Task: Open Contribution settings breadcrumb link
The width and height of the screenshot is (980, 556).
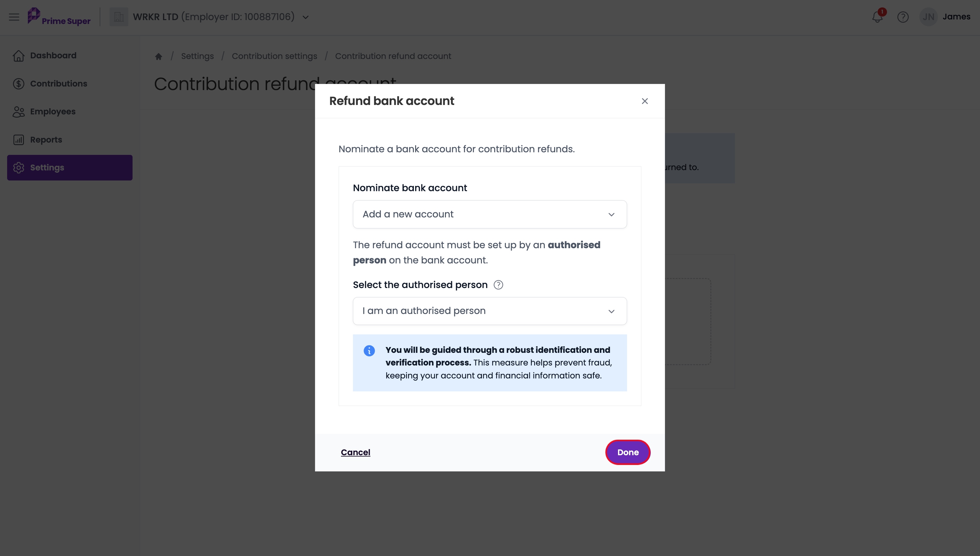Action: 274,56
